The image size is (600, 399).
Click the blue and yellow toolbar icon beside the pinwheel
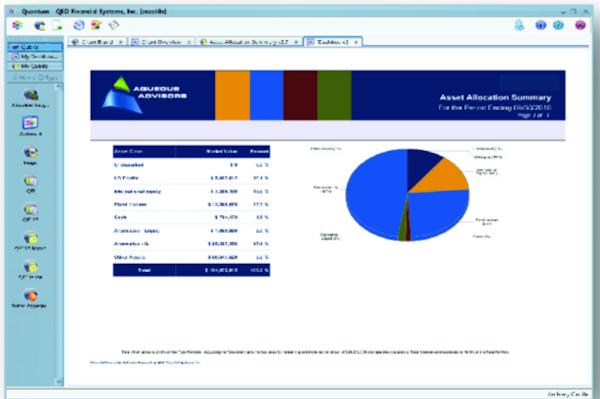coord(39,26)
